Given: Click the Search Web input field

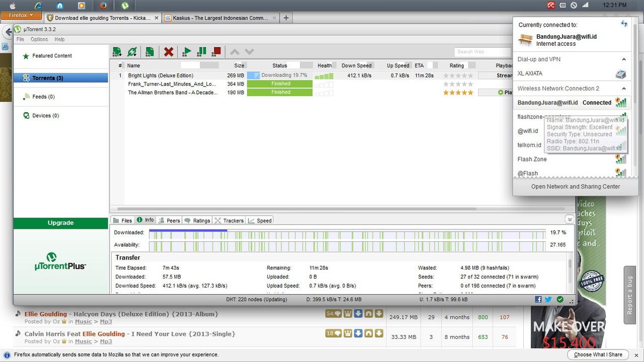Looking at the screenshot, I should point(483,51).
